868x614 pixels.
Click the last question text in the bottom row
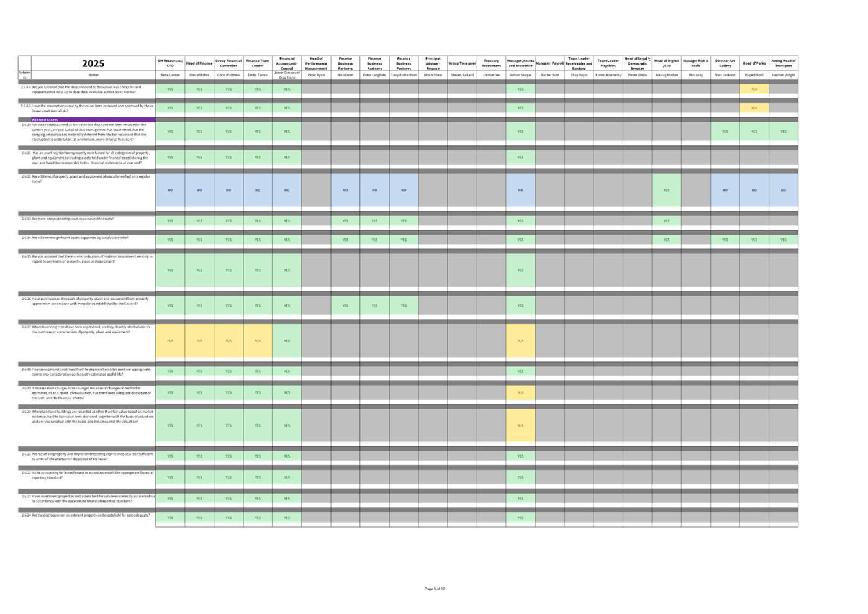[x=87, y=515]
